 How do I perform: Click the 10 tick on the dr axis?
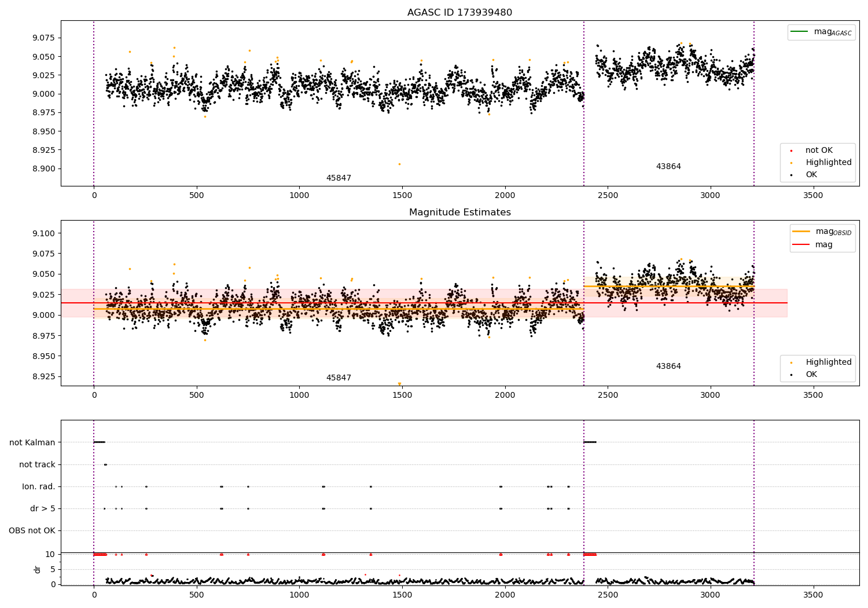point(50,555)
